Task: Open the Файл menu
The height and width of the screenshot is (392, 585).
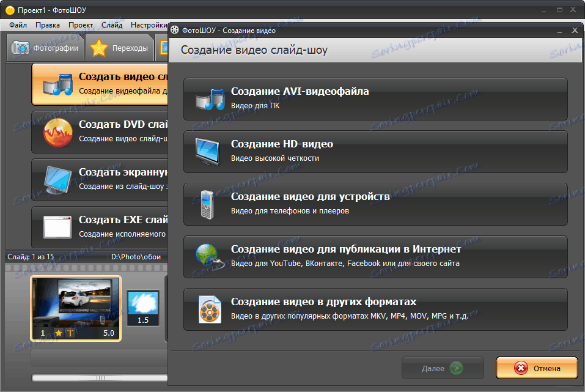Action: [x=18, y=25]
